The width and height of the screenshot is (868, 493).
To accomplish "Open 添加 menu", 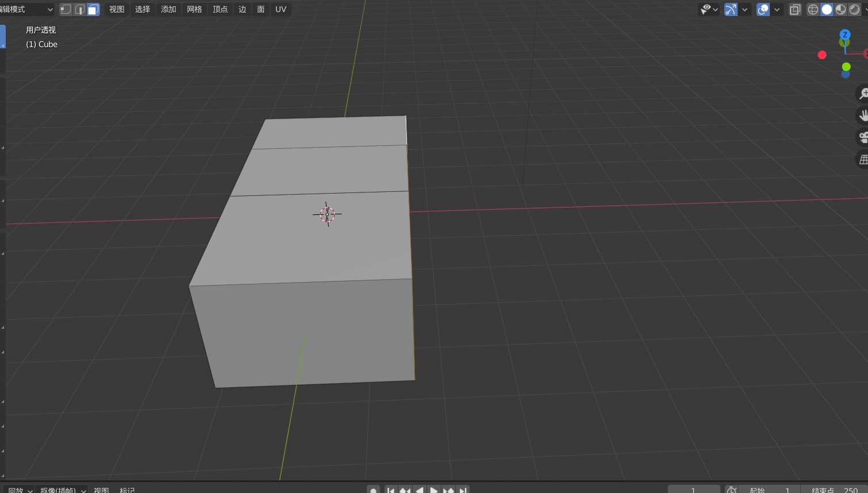I will pyautogui.click(x=168, y=9).
